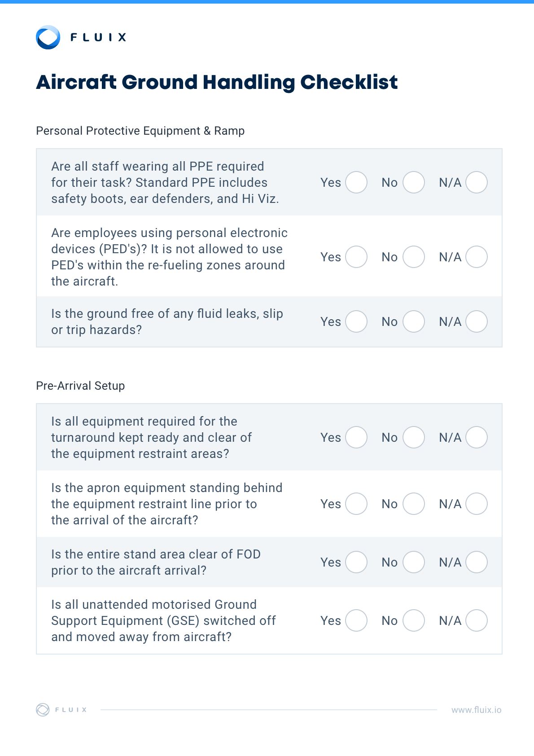This screenshot has width=534, height=756.
Task: Mark N/A for staff wearing PPE question
Action: coord(476,182)
